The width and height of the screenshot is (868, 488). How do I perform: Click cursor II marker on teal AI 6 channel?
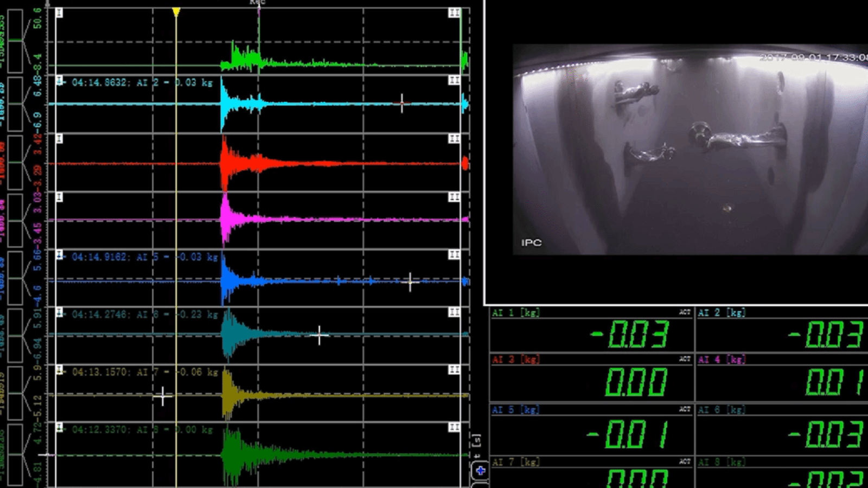tap(454, 312)
